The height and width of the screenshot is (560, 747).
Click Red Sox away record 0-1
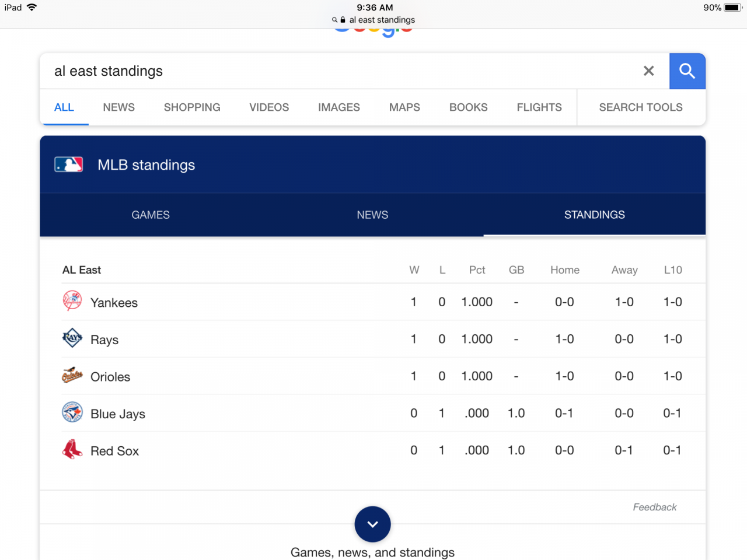tap(623, 450)
